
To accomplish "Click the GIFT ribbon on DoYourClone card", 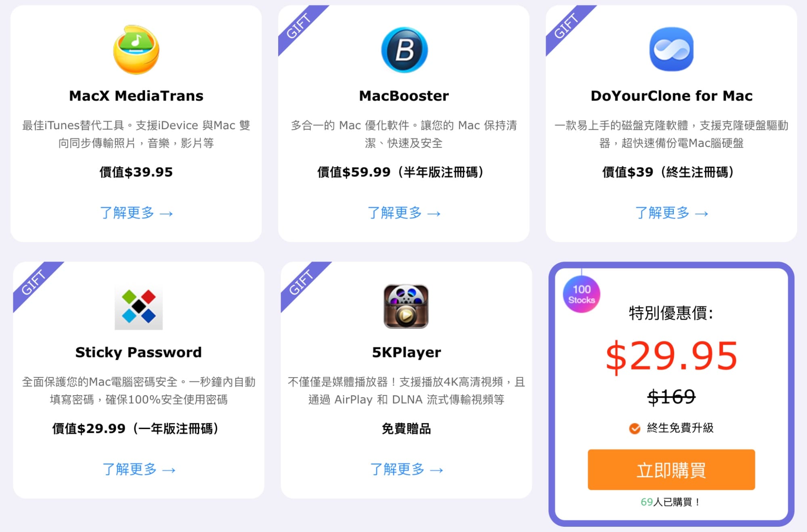I will (x=567, y=27).
